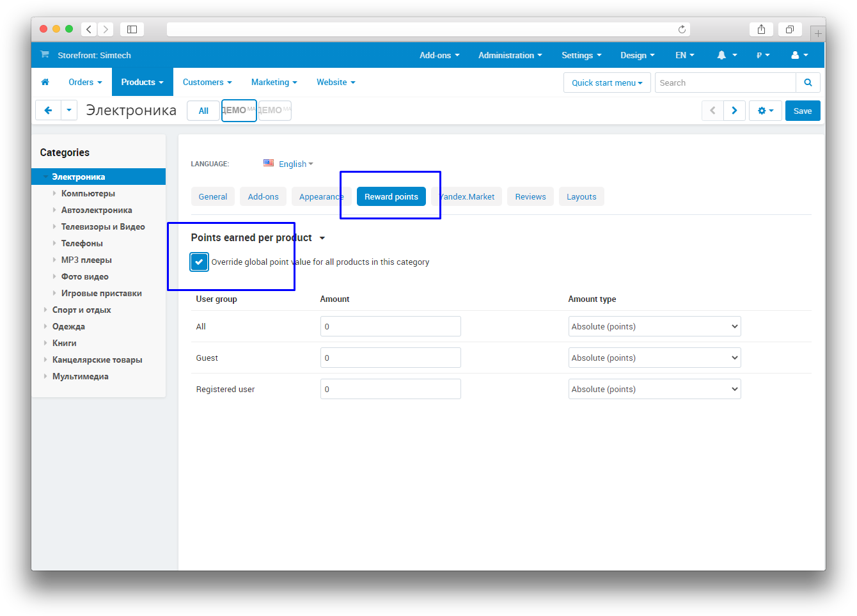Click the Save button
This screenshot has height=616, width=857.
(x=802, y=111)
